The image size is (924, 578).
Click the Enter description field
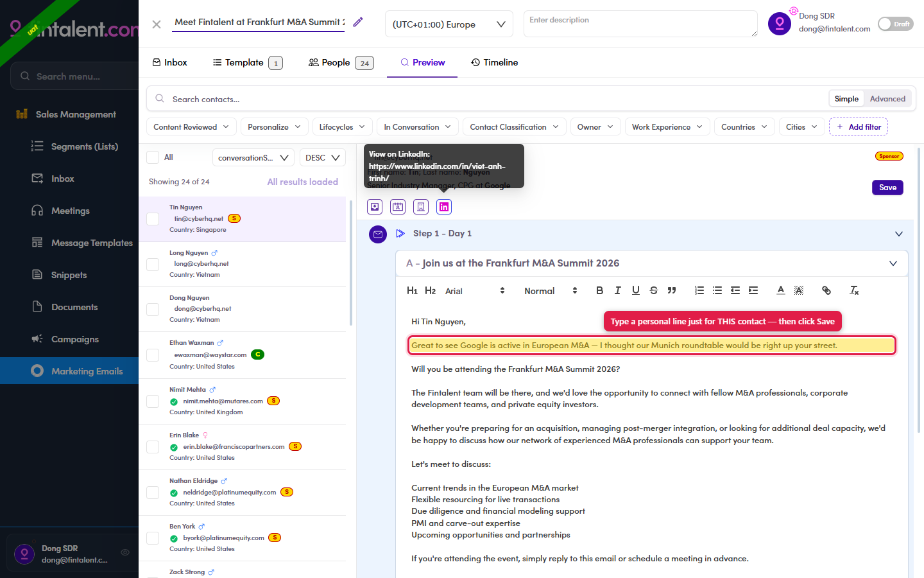click(640, 24)
